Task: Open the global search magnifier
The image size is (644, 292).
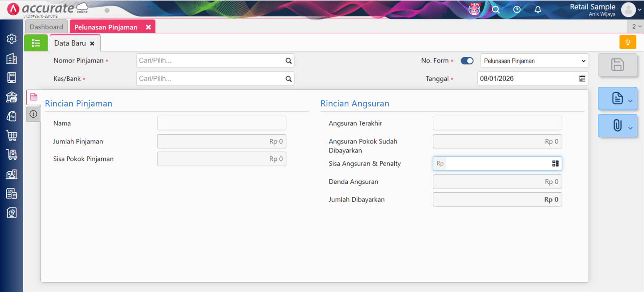Action: click(x=495, y=9)
